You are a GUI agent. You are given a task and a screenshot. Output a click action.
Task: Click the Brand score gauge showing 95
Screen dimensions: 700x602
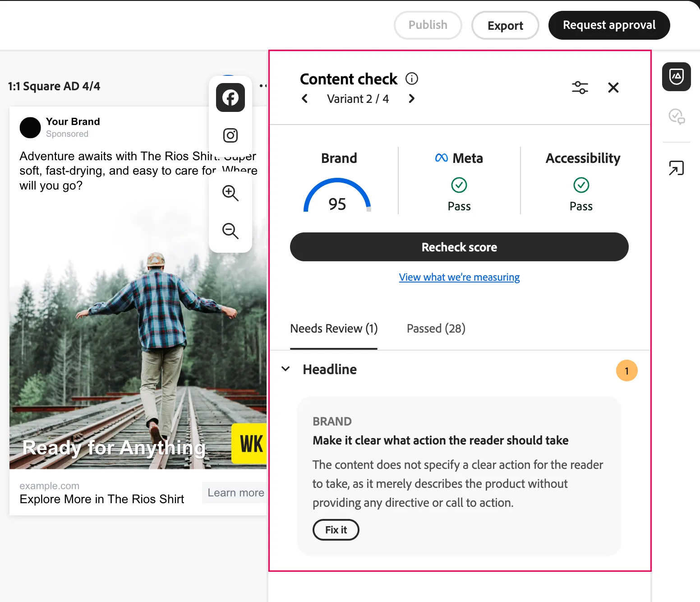(337, 195)
